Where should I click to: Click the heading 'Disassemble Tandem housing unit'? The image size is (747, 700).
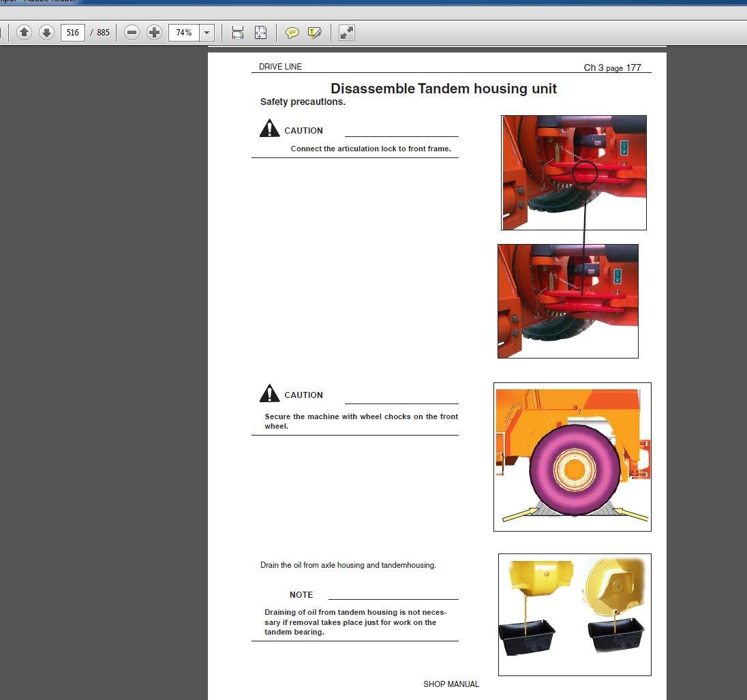[444, 89]
